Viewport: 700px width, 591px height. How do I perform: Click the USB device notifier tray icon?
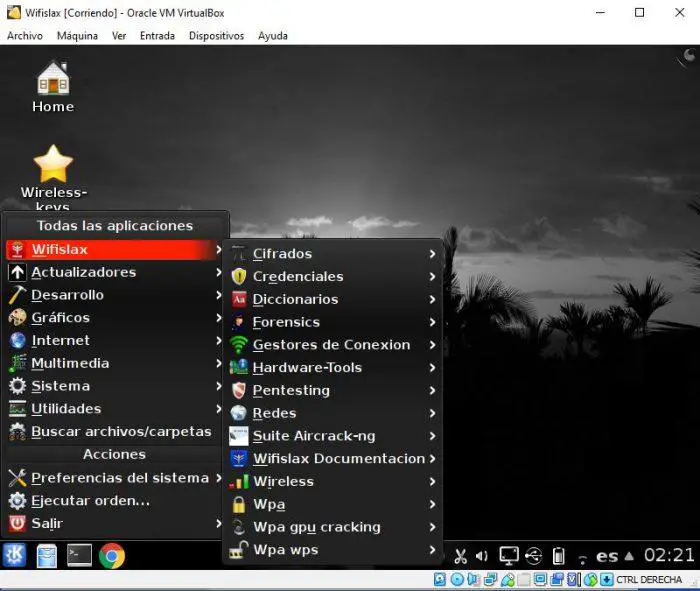click(533, 556)
